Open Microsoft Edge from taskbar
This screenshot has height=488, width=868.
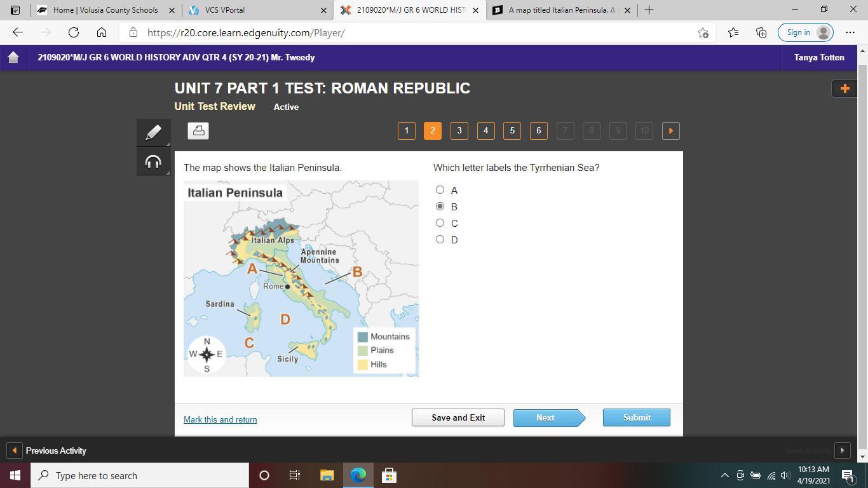point(358,475)
